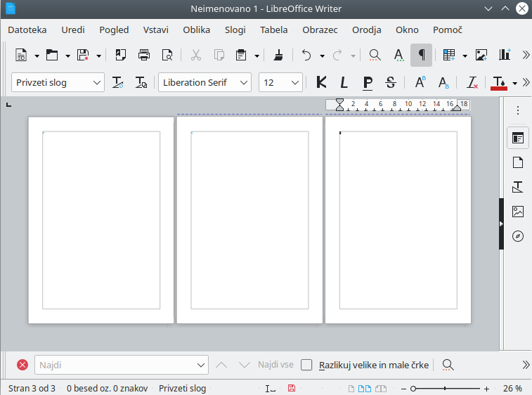Toggle formatting marks pilcrow button
Viewport: 532px width, 395px height.
pyautogui.click(x=422, y=55)
